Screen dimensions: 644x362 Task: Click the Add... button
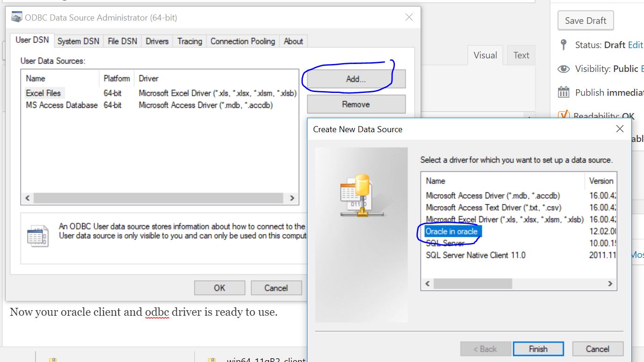tap(356, 79)
